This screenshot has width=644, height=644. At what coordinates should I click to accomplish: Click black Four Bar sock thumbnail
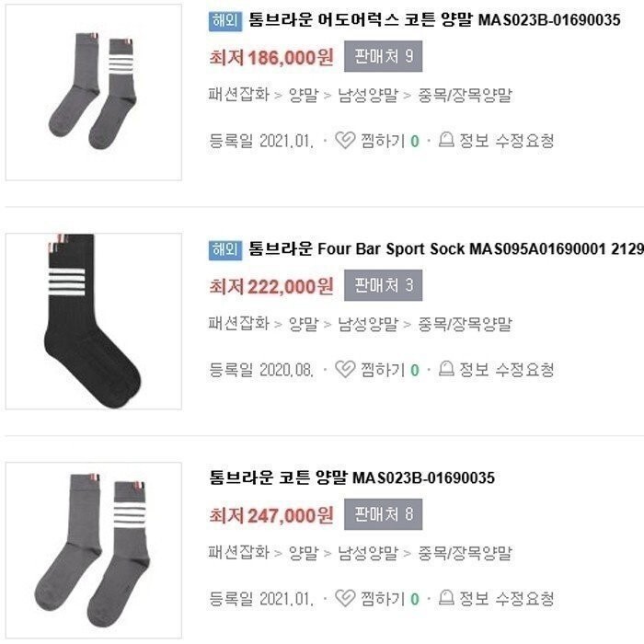coord(94,321)
